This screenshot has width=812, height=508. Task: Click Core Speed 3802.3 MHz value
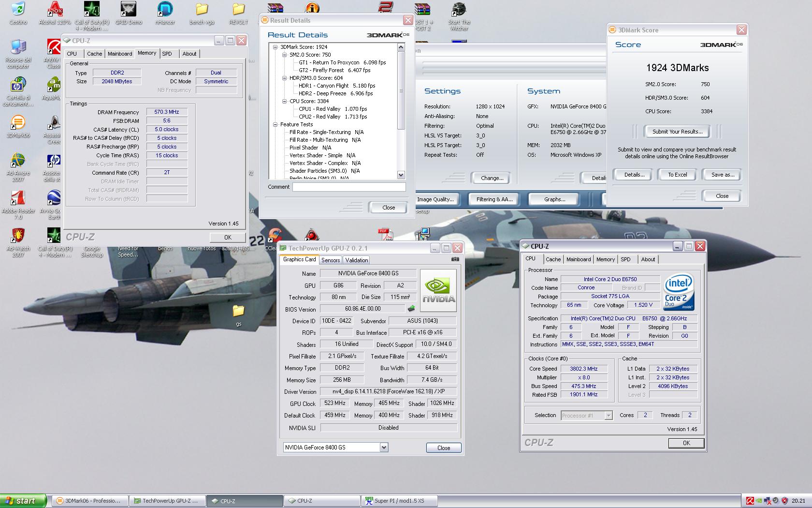[x=583, y=369]
